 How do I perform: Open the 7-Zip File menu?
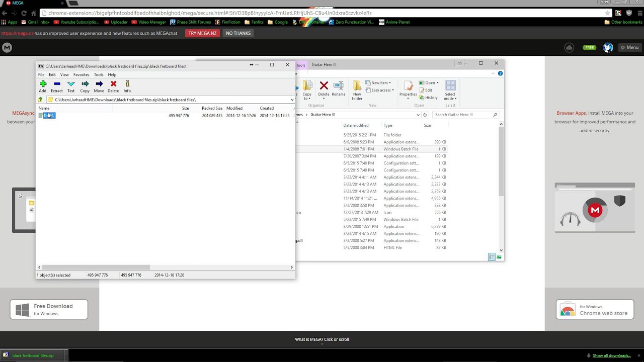coord(41,74)
